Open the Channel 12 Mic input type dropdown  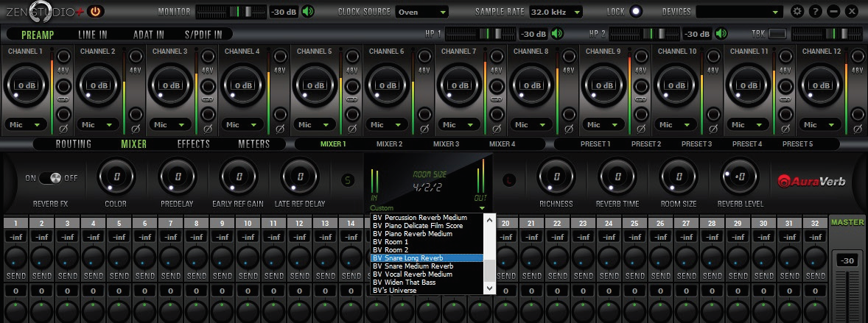(x=820, y=125)
